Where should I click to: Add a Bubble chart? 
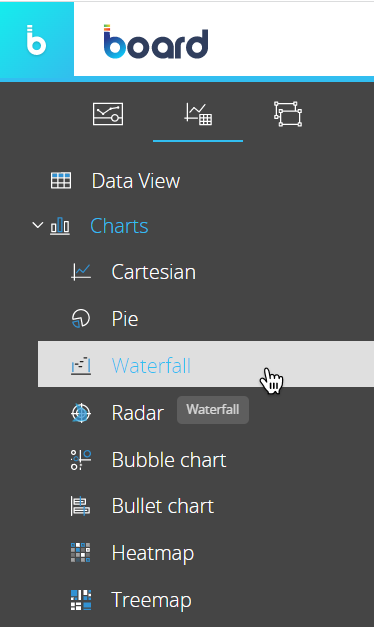click(169, 460)
